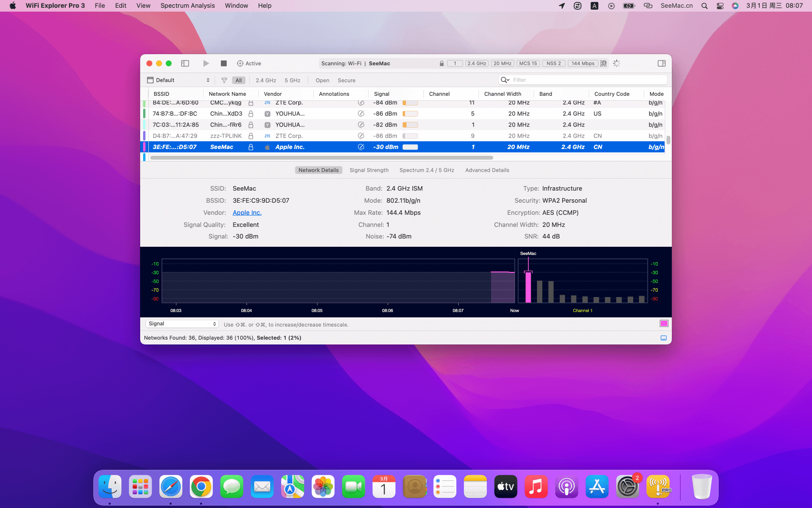Select the All filter toggle
Screen dimensions: 812x508
point(239,80)
